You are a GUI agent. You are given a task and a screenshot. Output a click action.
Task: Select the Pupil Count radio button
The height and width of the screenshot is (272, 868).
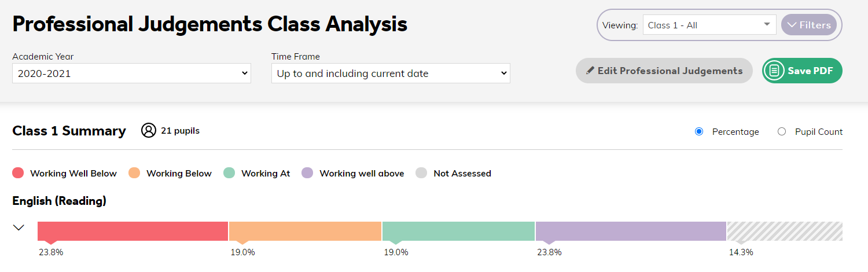click(x=782, y=131)
